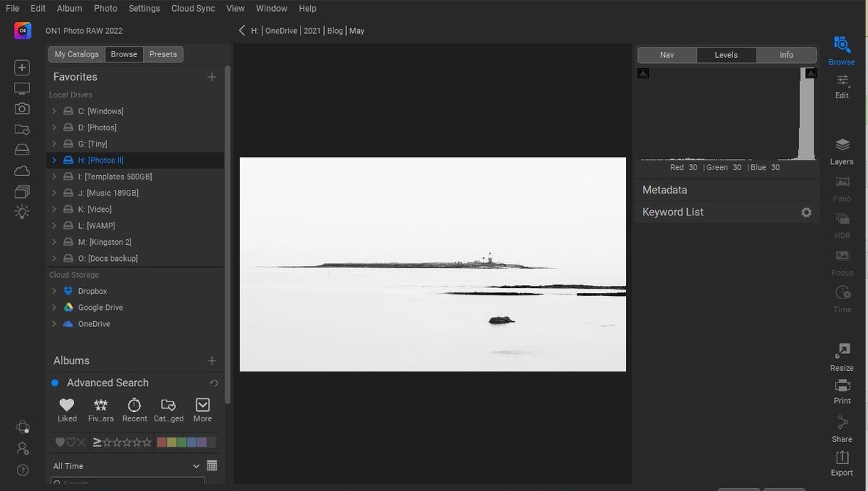Add a new favorite with Favorites plus
This screenshot has width=868, height=491.
coord(211,77)
